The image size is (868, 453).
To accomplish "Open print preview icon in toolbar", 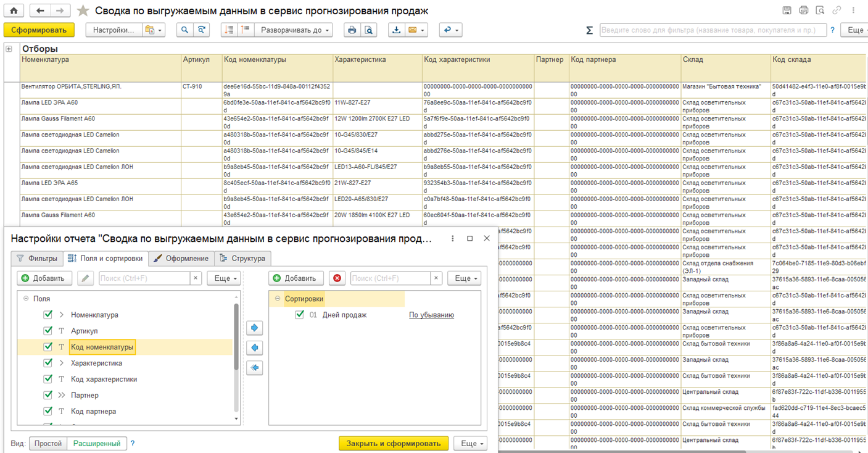I will [x=368, y=30].
